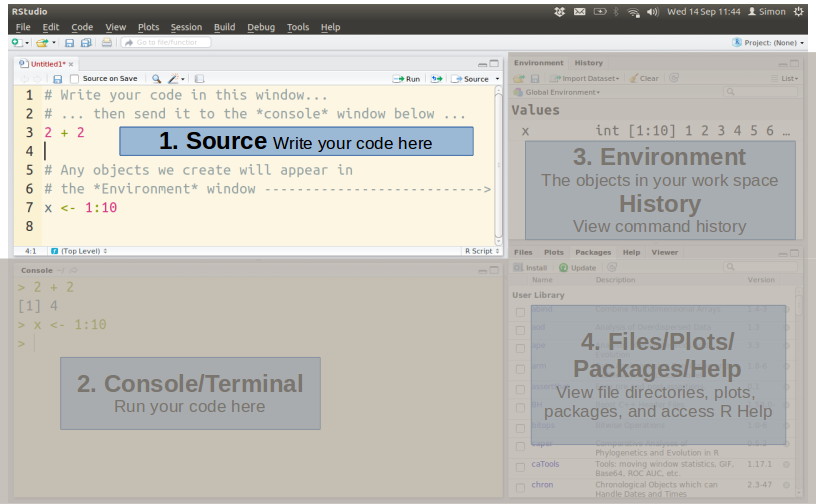
Task: Open the caTools package link
Action: pos(545,464)
